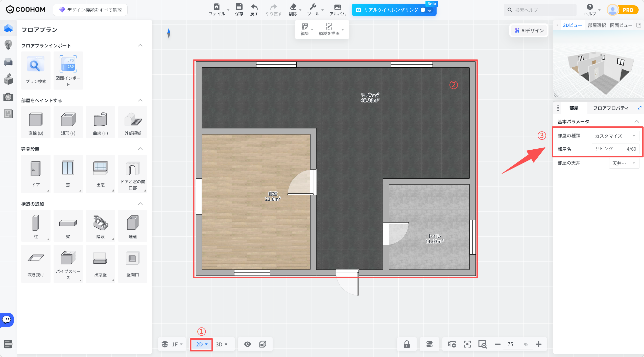Add a 出窓壁 bay wall

(x=100, y=264)
